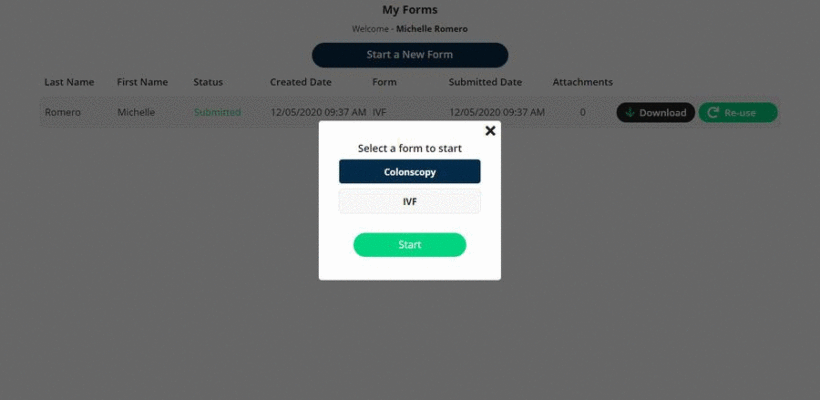The width and height of the screenshot is (820, 400).
Task: Click the green Submitted status text
Action: [x=218, y=112]
